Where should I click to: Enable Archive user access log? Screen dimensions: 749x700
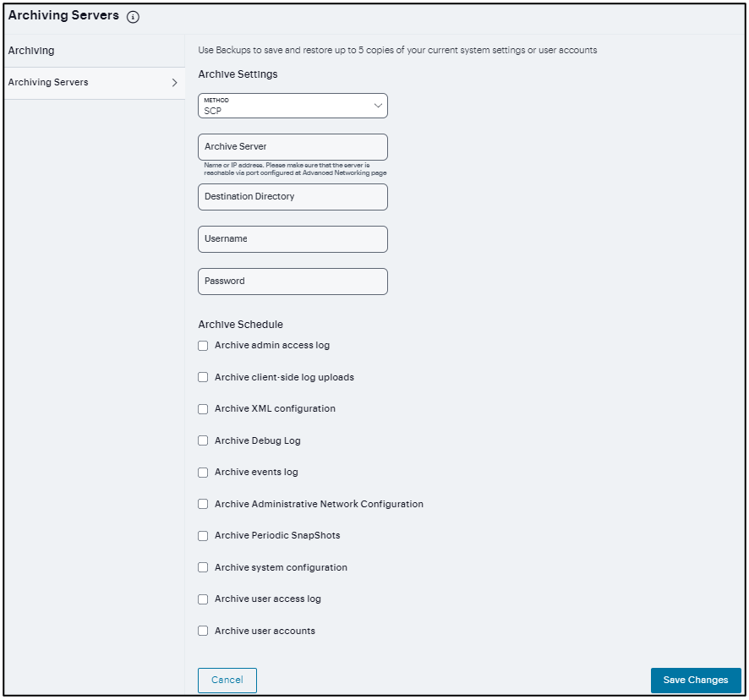point(203,599)
